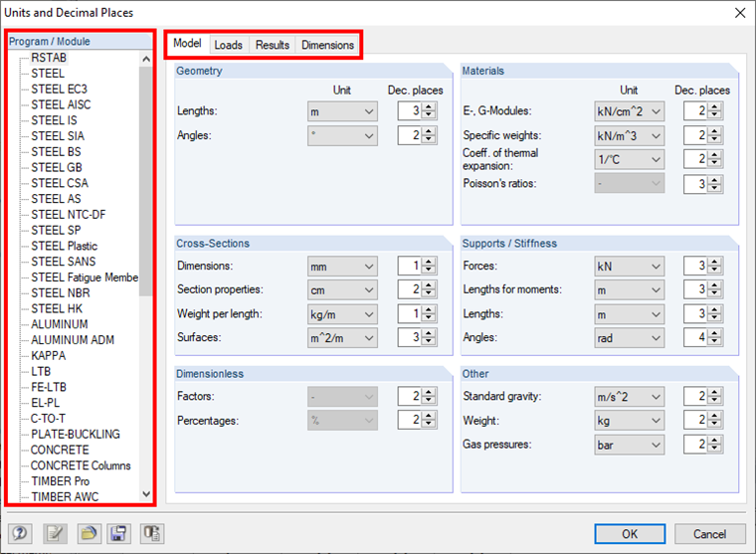Screen dimensions: 756x554
Task: Select CONCRETE Columns module
Action: pos(81,465)
